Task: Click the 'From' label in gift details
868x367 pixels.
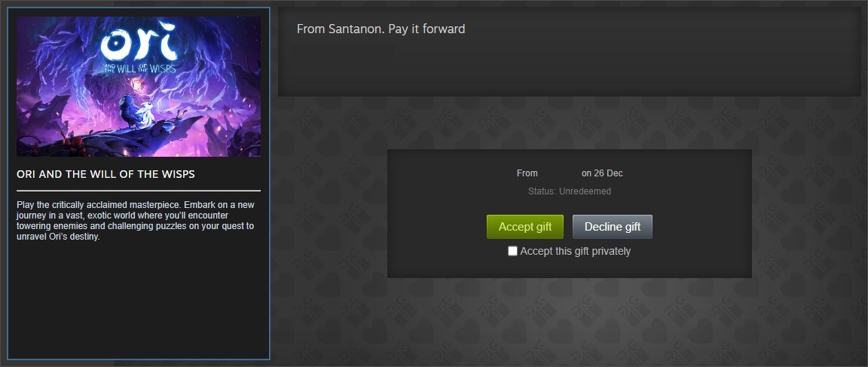Action: pos(527,173)
